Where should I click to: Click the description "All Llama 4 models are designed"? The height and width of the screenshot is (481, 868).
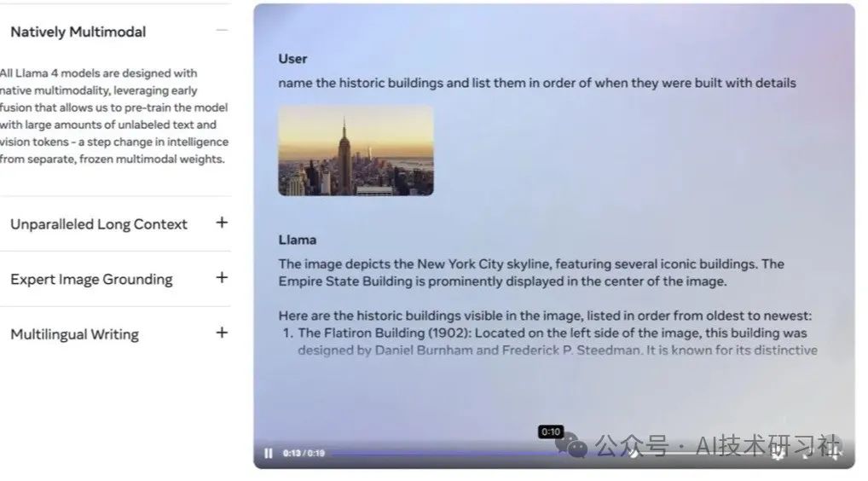(114, 116)
